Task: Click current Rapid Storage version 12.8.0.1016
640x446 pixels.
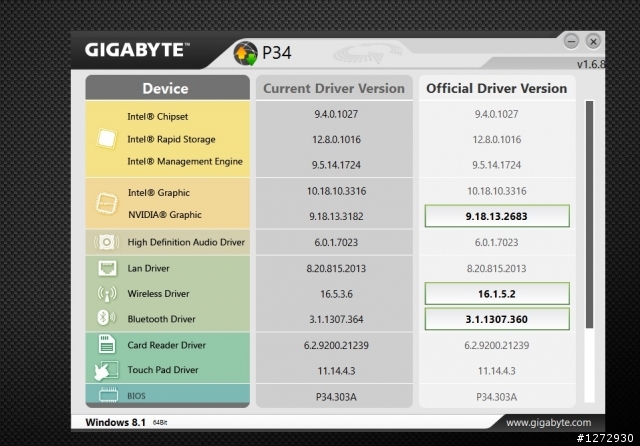Action: 336,140
